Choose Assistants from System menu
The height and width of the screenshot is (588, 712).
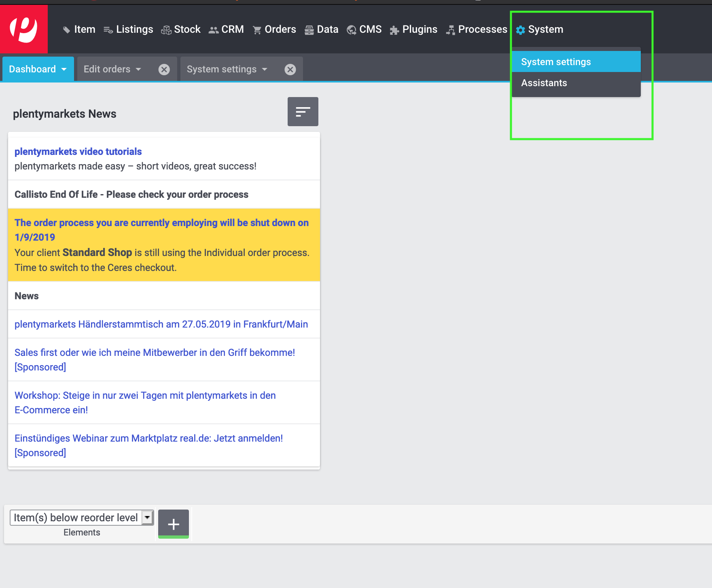click(x=576, y=83)
